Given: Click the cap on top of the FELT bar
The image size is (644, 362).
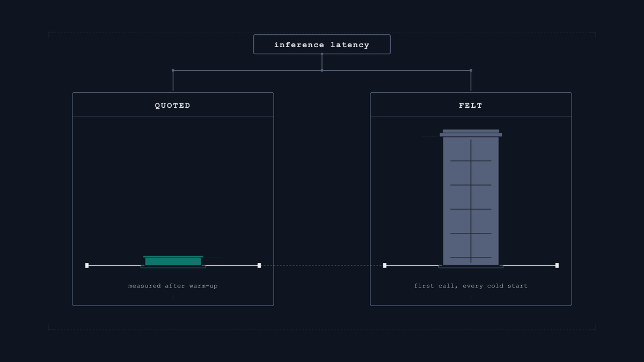Looking at the screenshot, I should (x=471, y=133).
